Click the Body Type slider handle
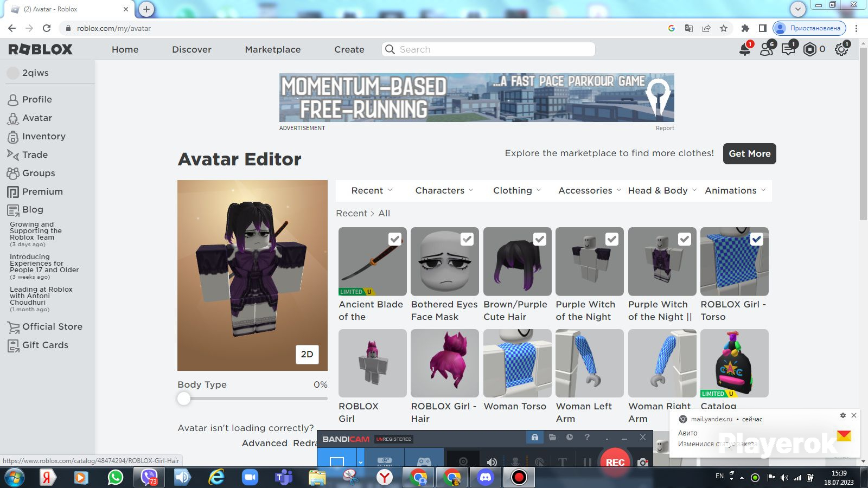The image size is (868, 488). pos(184,399)
